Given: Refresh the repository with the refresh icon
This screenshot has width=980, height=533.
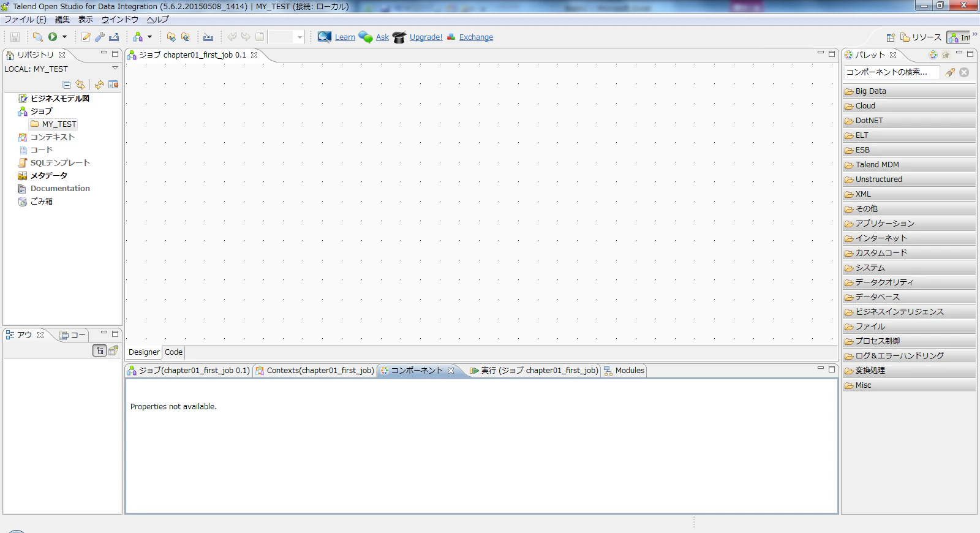Looking at the screenshot, I should pos(99,85).
